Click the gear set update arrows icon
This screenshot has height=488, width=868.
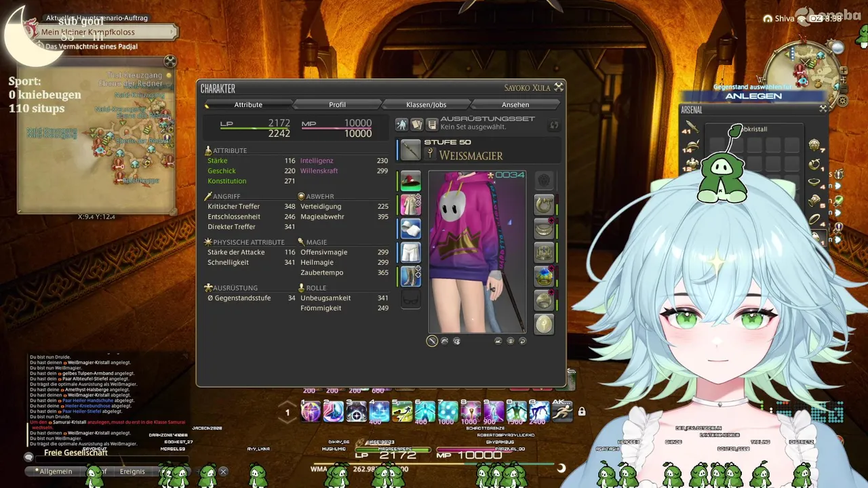pos(554,125)
